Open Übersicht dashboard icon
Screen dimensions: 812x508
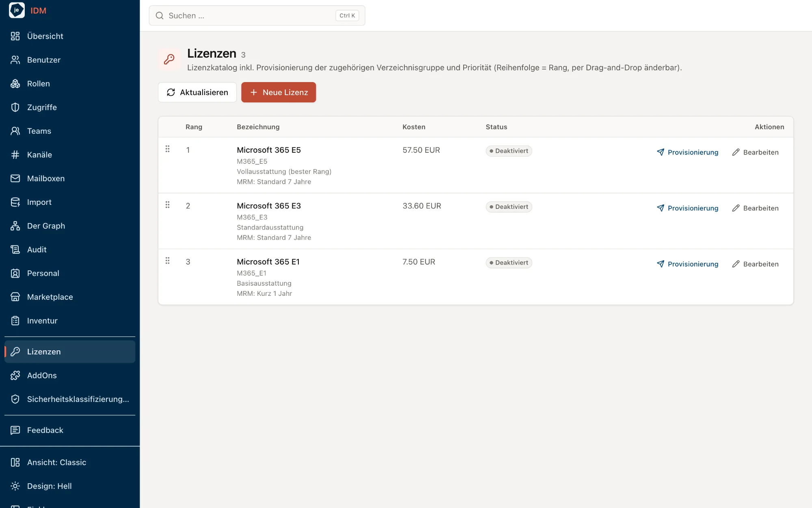click(15, 36)
